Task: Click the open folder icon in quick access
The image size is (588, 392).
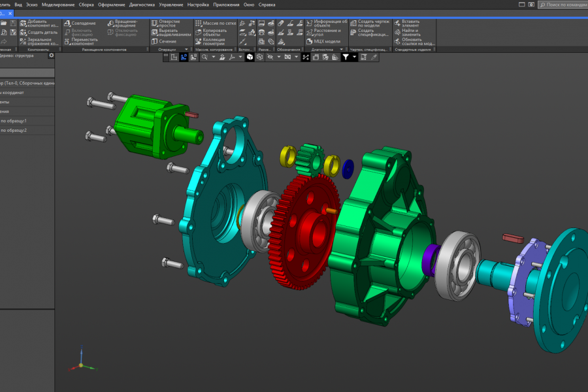Action: pos(4,24)
